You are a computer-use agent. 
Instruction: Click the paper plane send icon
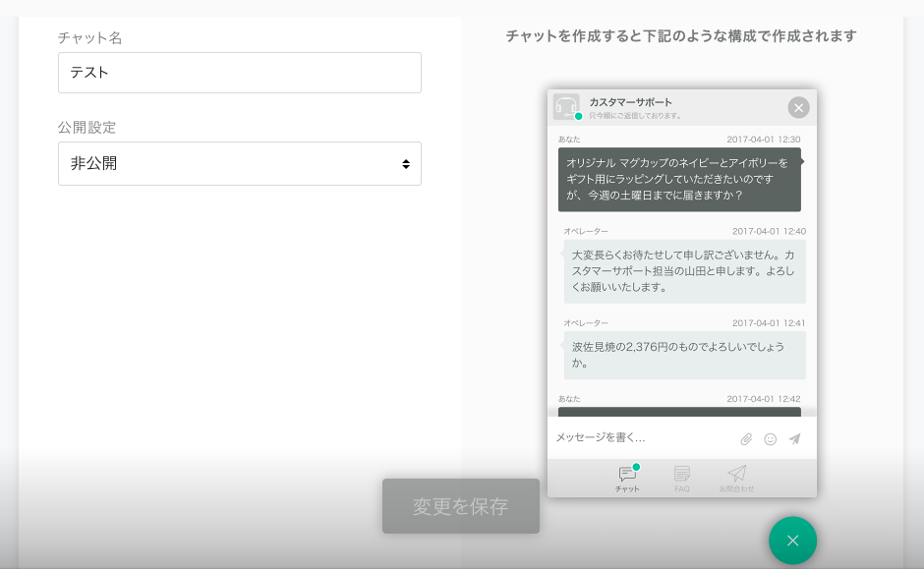click(794, 439)
